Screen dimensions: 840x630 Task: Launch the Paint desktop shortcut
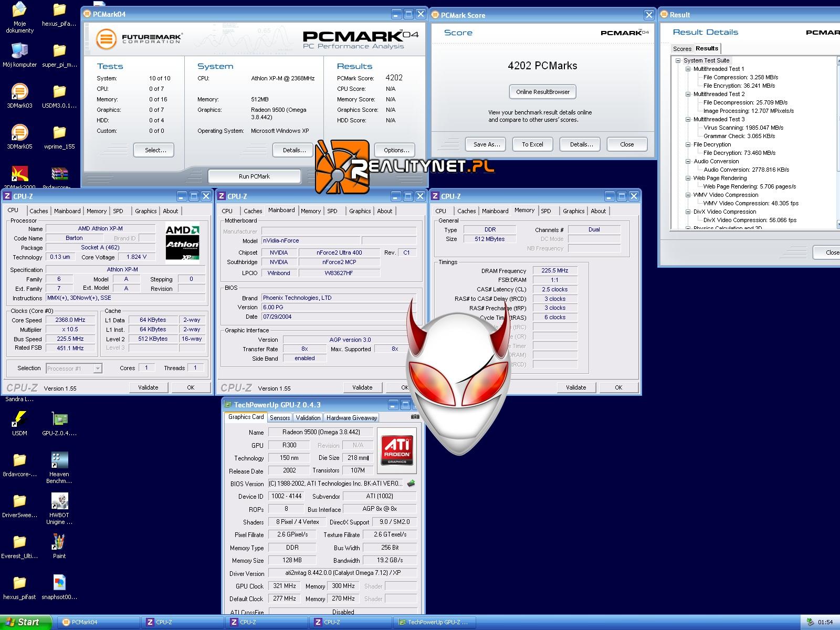click(59, 546)
